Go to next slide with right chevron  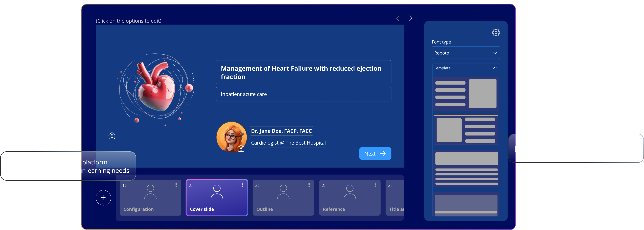click(410, 19)
